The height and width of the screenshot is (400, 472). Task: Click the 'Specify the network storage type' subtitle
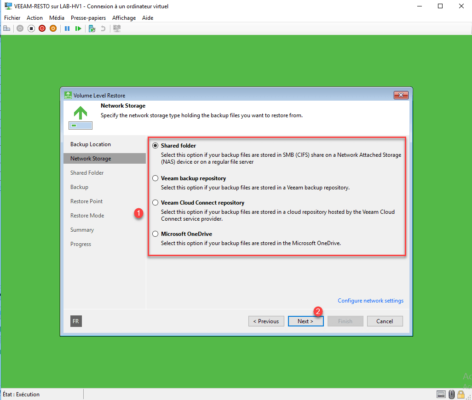click(202, 115)
